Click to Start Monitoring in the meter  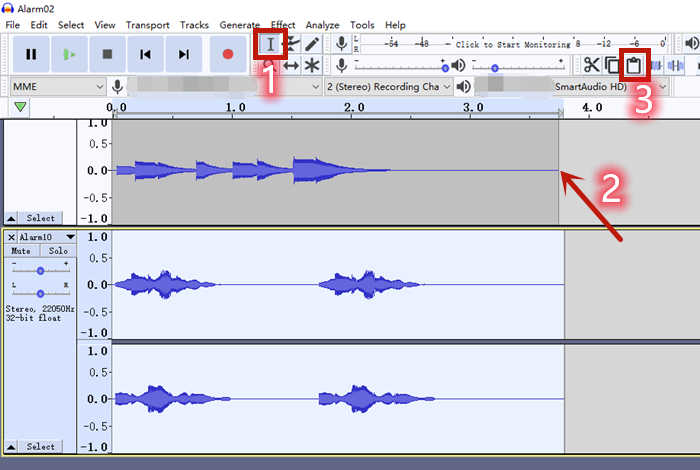tap(513, 44)
